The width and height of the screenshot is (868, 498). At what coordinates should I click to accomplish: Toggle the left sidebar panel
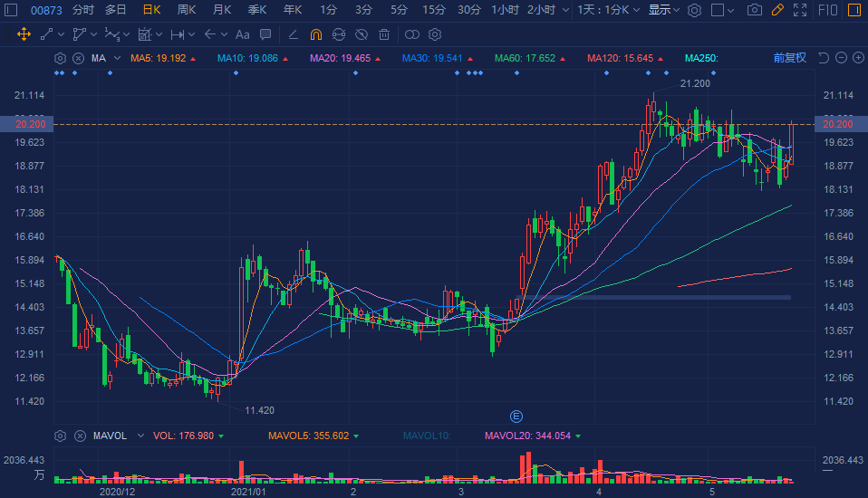pos(11,10)
